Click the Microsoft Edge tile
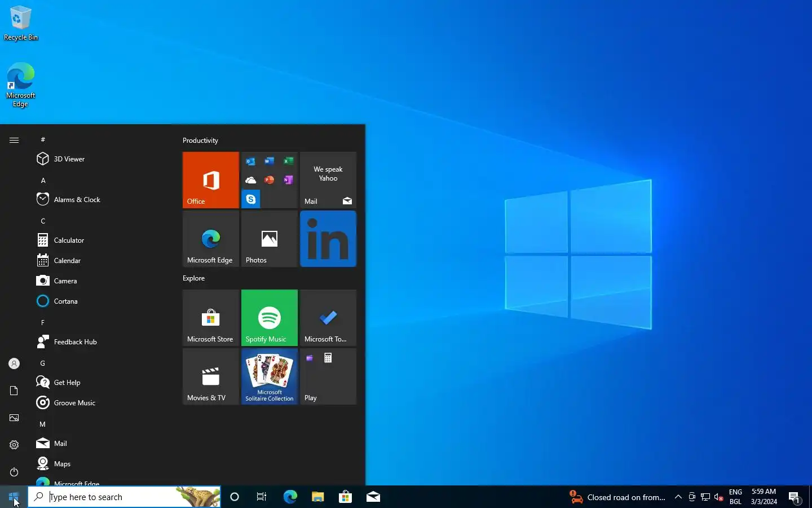 pos(211,239)
